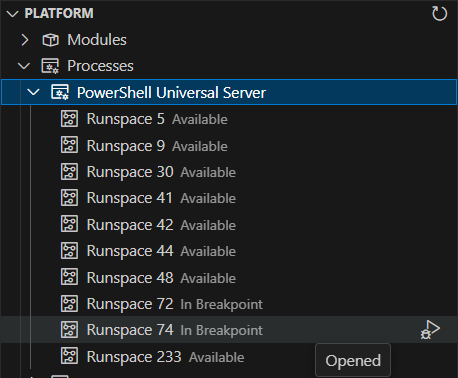Select Runspace 42 label

tap(130, 225)
